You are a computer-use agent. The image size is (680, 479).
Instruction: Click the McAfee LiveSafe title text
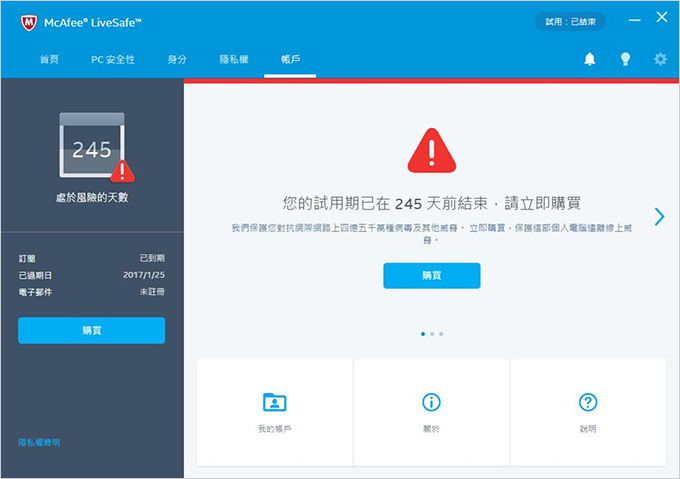point(93,23)
